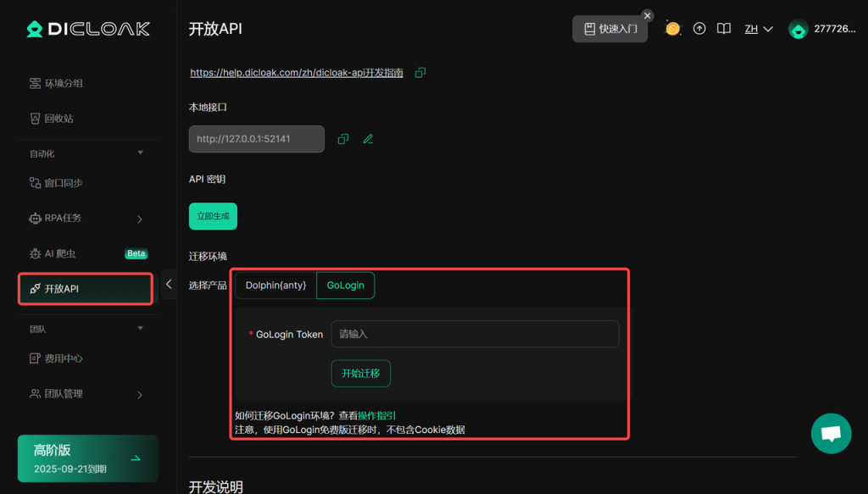Image resolution: width=868 pixels, height=494 pixels.
Task: Open the help.dicloak.com API guide link
Action: [296, 73]
